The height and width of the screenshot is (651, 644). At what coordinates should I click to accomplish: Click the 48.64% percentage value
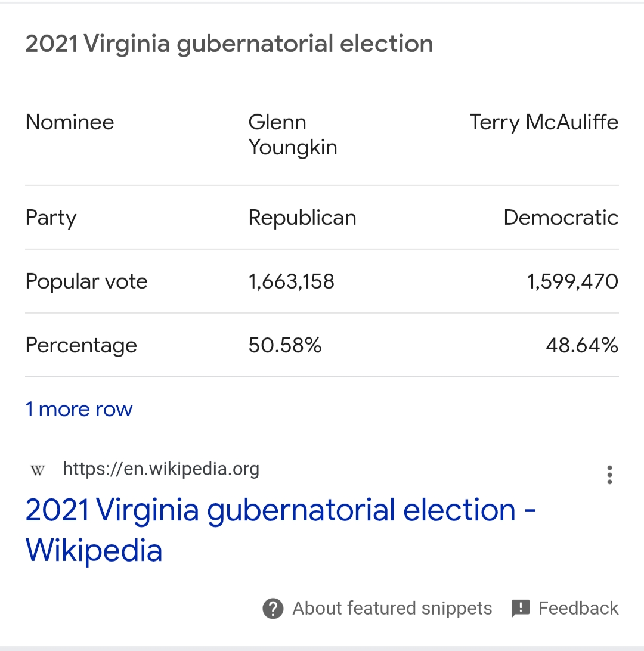pyautogui.click(x=581, y=345)
